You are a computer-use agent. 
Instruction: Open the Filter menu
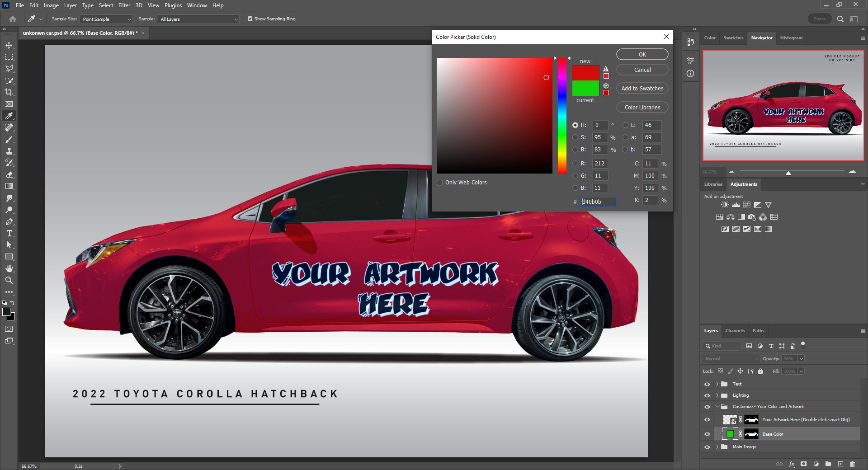coord(124,5)
